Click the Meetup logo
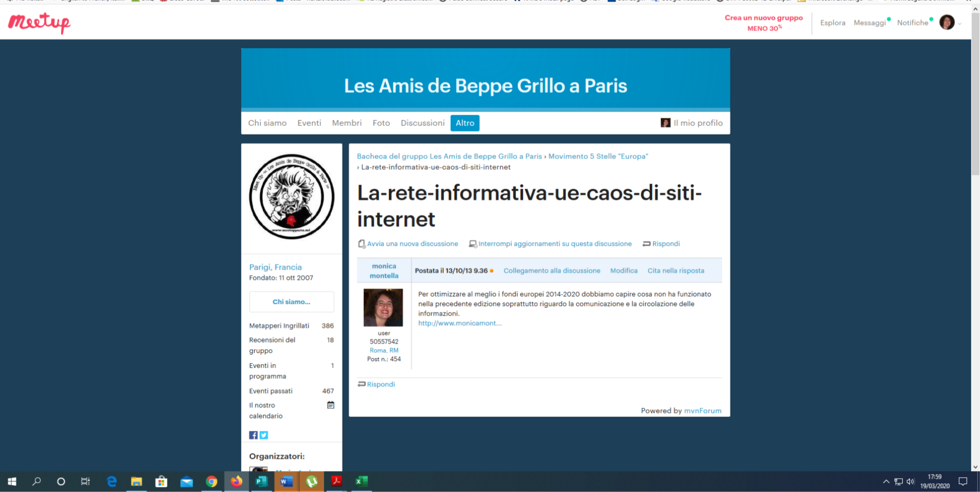The image size is (980, 492). tap(39, 23)
